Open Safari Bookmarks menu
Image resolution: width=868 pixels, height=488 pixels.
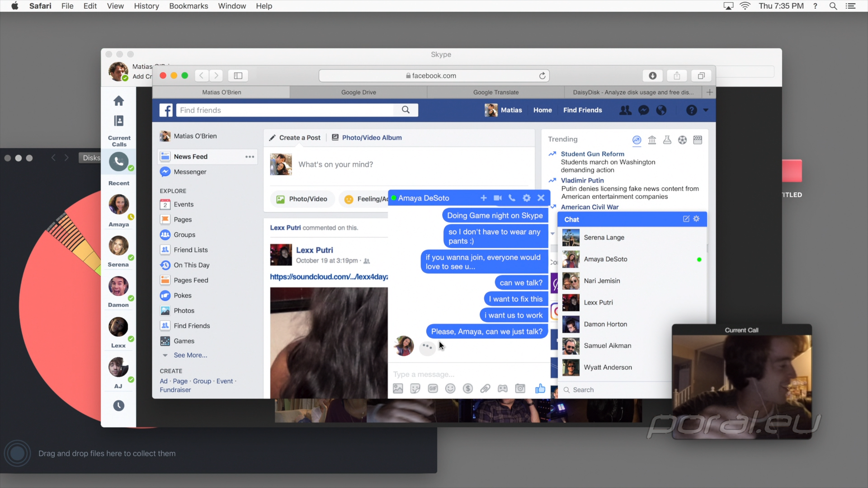pos(189,6)
